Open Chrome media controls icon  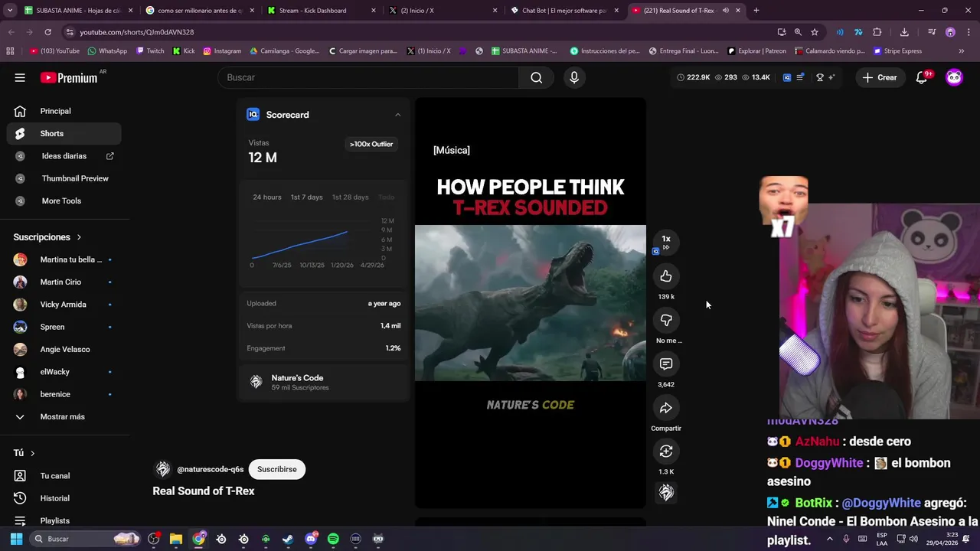tap(932, 32)
